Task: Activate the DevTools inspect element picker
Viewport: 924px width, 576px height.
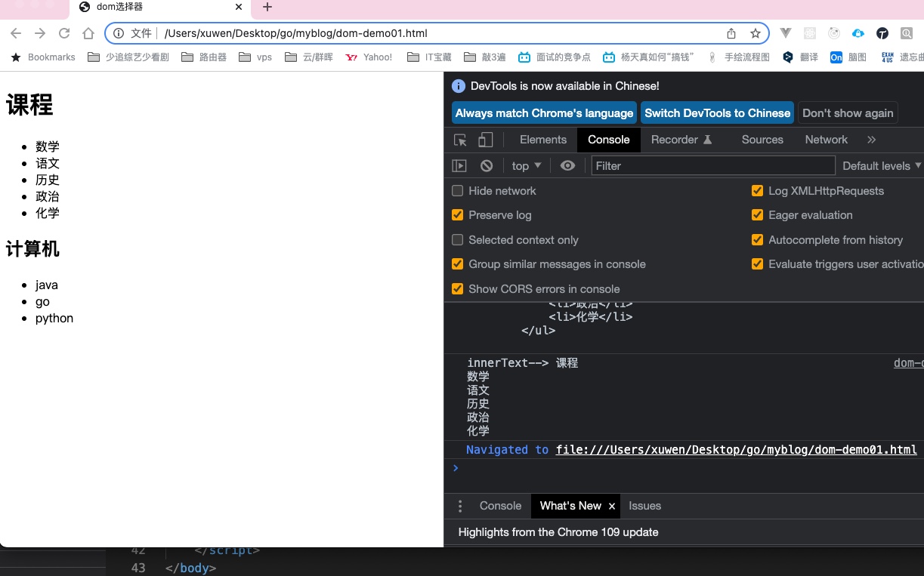Action: click(x=460, y=140)
